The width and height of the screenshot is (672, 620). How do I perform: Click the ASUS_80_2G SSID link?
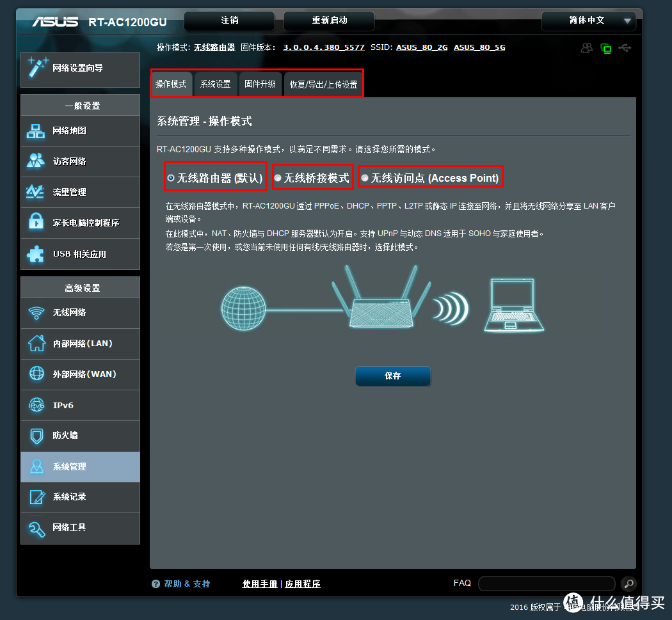click(422, 47)
